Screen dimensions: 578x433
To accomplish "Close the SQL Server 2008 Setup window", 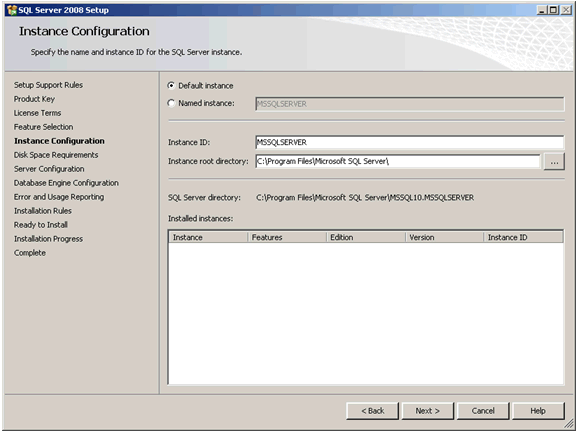I will click(566, 10).
